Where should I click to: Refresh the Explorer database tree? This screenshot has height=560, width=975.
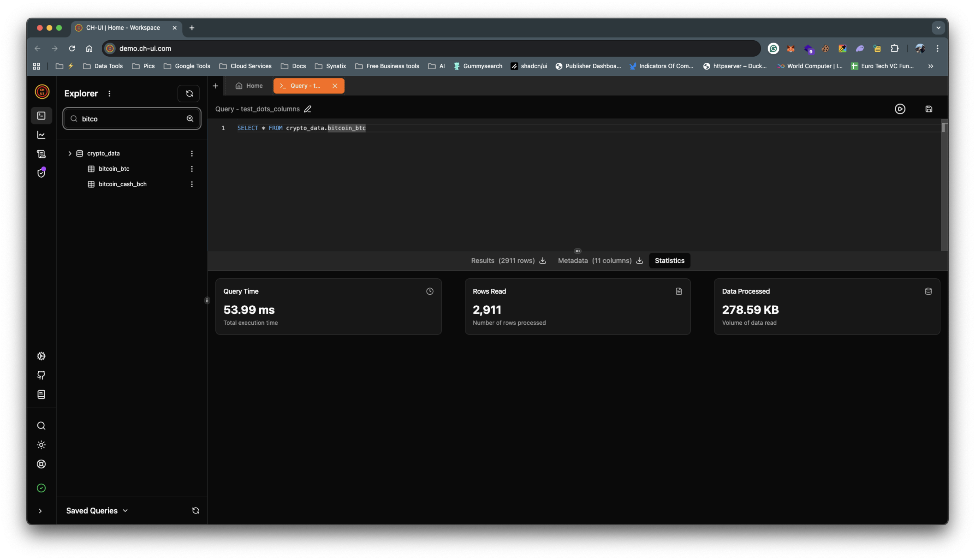(189, 94)
